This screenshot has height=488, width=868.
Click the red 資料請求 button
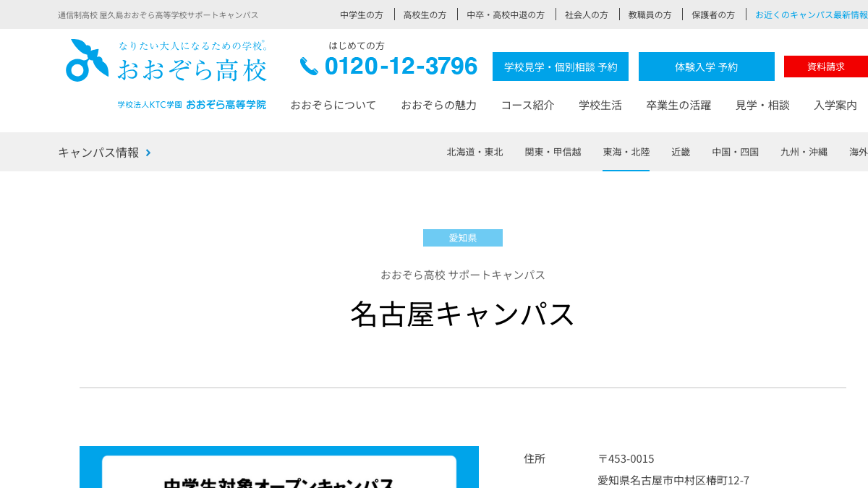826,67
